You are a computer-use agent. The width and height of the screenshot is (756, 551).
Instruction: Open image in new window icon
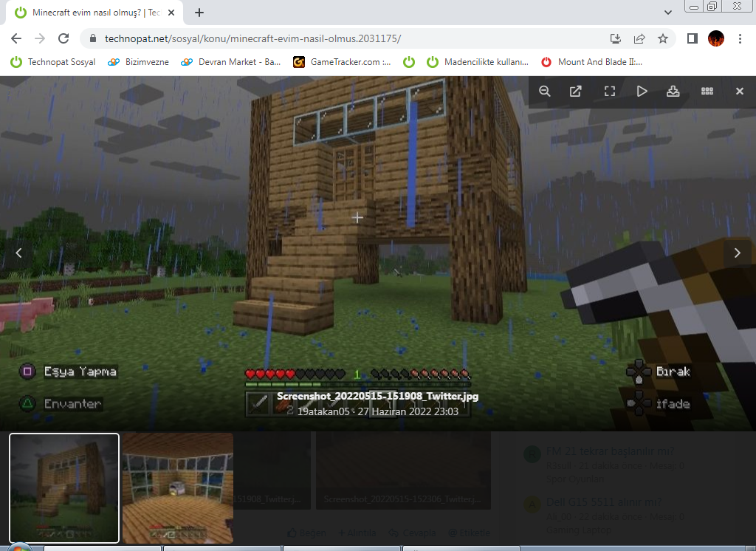576,91
